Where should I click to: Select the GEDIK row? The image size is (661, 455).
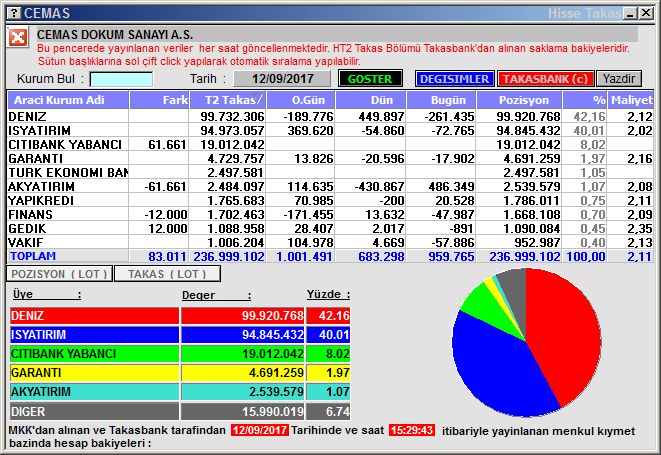tap(330, 228)
